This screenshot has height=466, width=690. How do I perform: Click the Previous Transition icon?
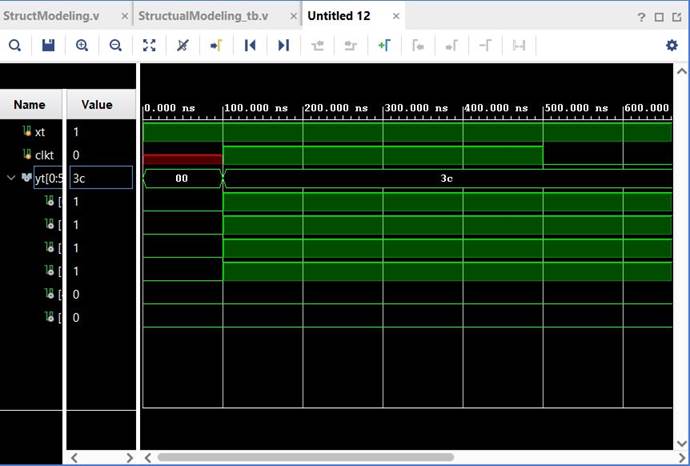click(317, 45)
